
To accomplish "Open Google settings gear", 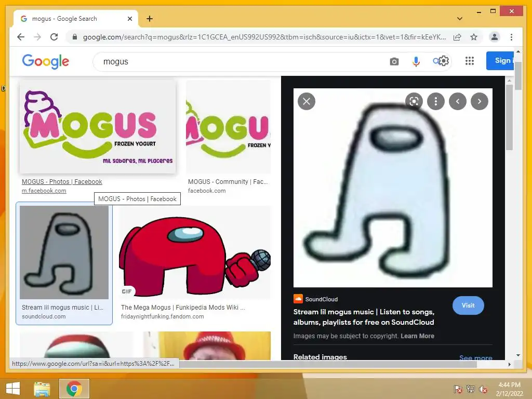I will (443, 61).
